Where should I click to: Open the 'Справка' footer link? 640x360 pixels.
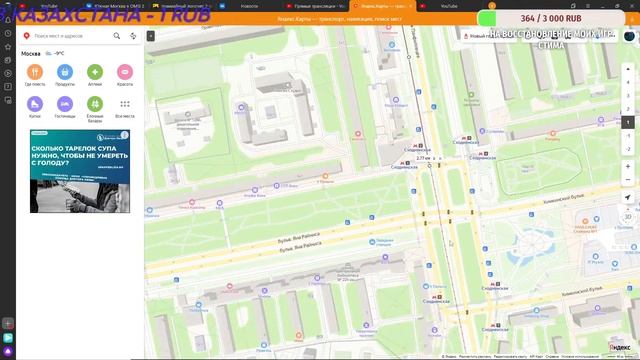[x=553, y=357]
